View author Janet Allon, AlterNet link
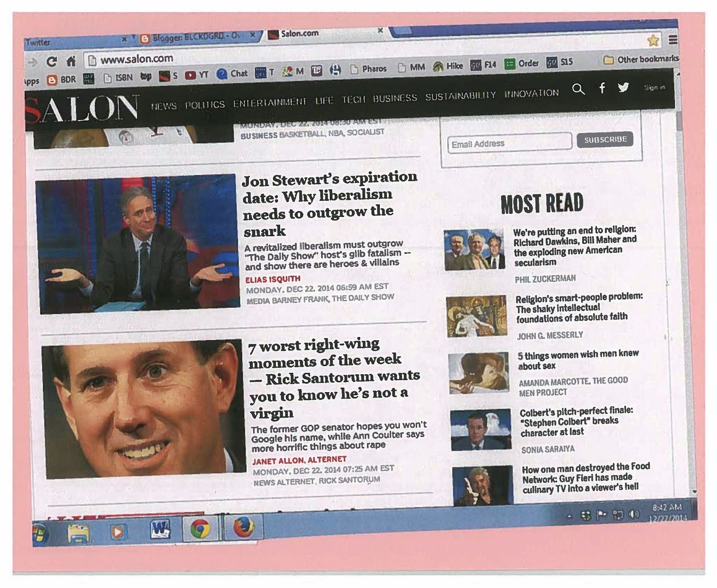This screenshot has height=588, width=717. (x=299, y=460)
